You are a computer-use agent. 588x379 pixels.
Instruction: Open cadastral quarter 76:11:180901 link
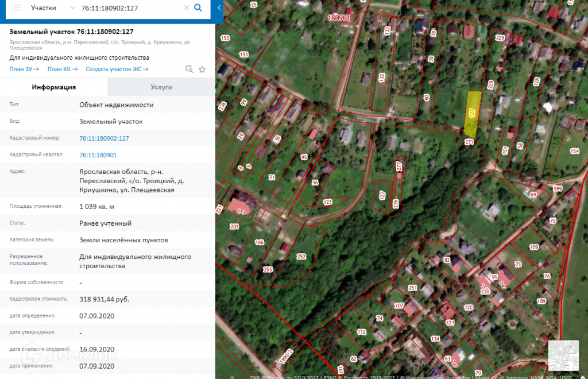click(98, 155)
